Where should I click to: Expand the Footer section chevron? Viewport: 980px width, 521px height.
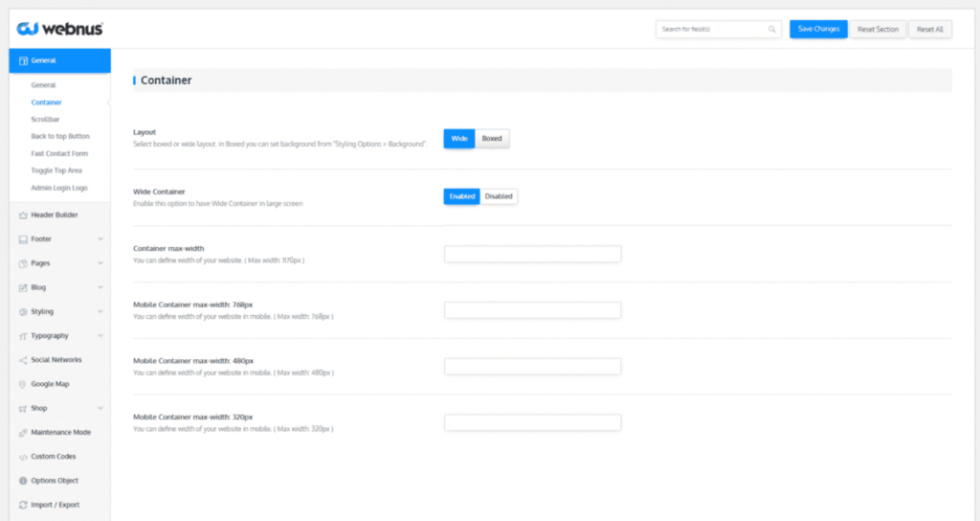tap(100, 238)
